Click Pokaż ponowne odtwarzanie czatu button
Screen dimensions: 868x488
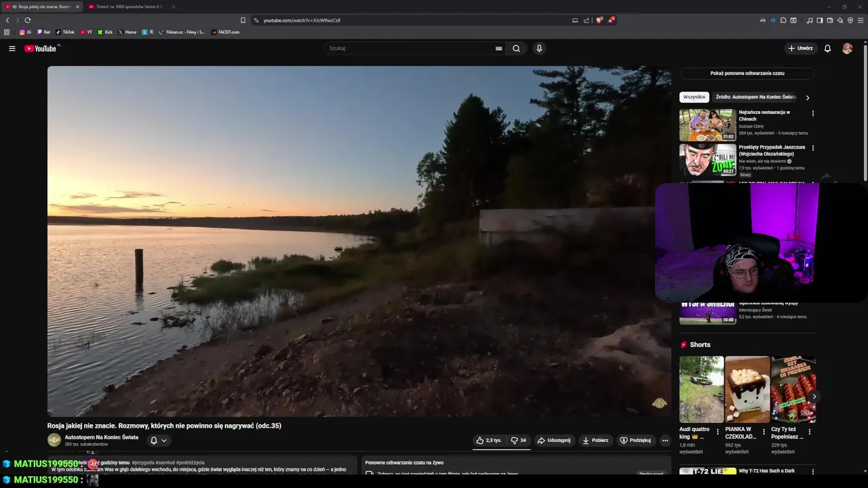pyautogui.click(x=747, y=73)
